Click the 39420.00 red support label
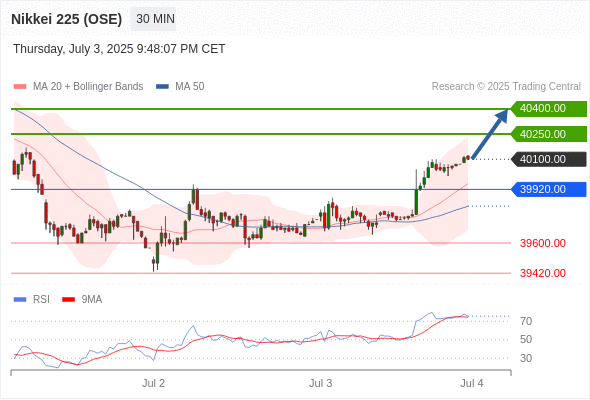Viewport: 590px width, 400px height. (543, 273)
